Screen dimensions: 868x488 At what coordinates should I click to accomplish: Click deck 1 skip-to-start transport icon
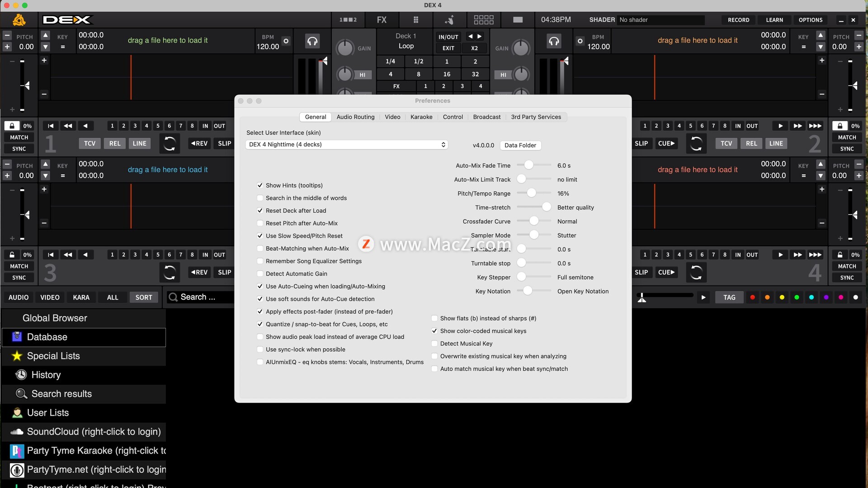pos(51,126)
